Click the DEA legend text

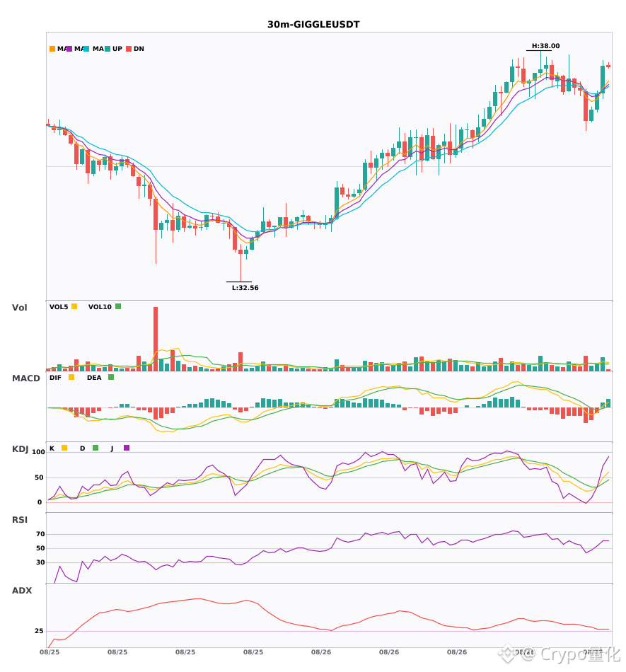tap(94, 378)
